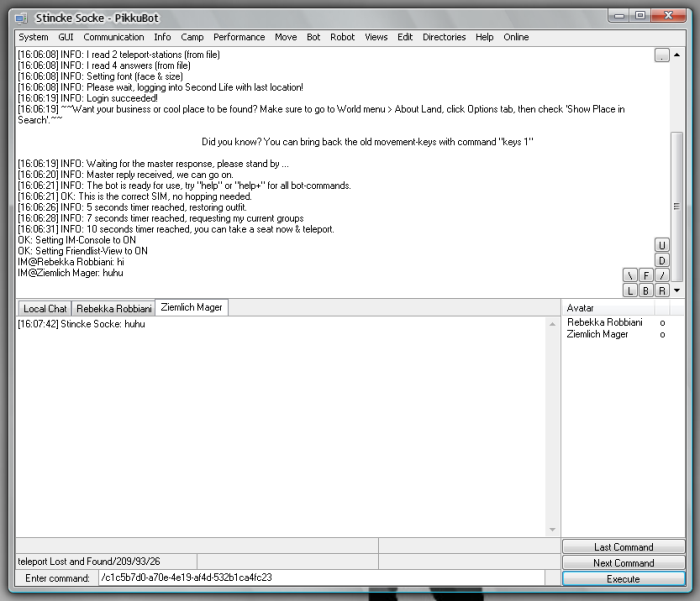The height and width of the screenshot is (601, 700).
Task: Click the Execute button
Action: pos(623,579)
